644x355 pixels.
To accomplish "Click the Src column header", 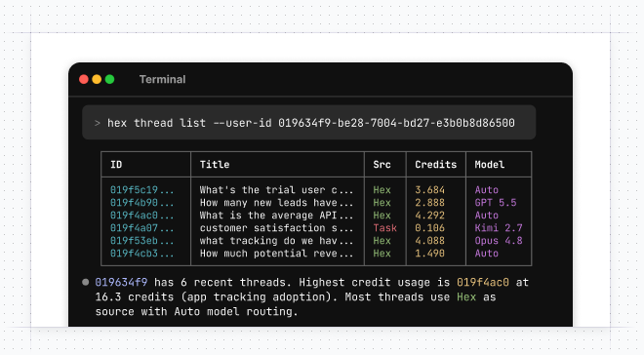I will (x=382, y=165).
